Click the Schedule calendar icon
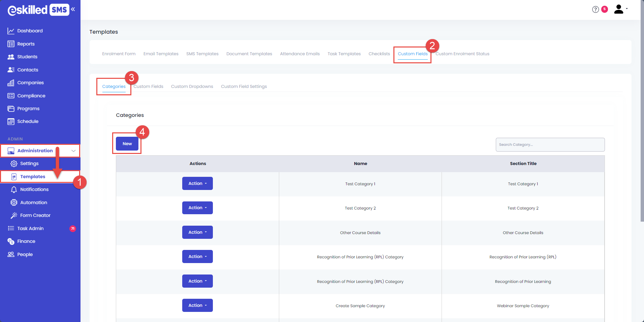 coord(11,122)
